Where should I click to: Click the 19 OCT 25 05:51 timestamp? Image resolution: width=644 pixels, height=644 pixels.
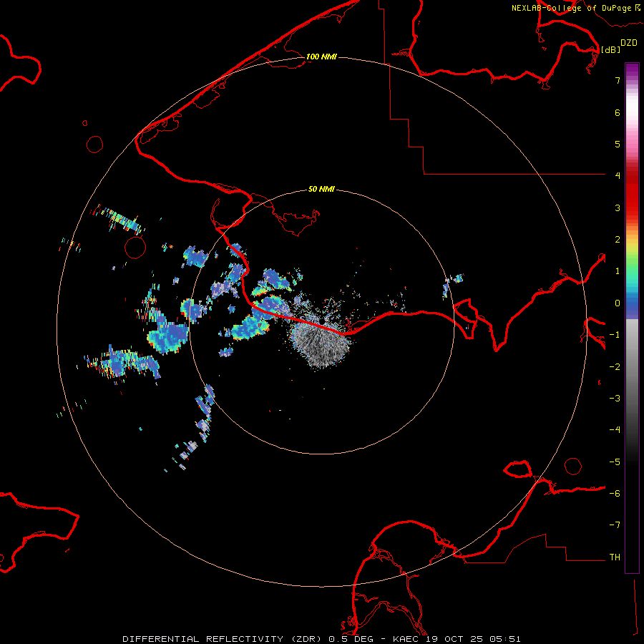pos(474,639)
